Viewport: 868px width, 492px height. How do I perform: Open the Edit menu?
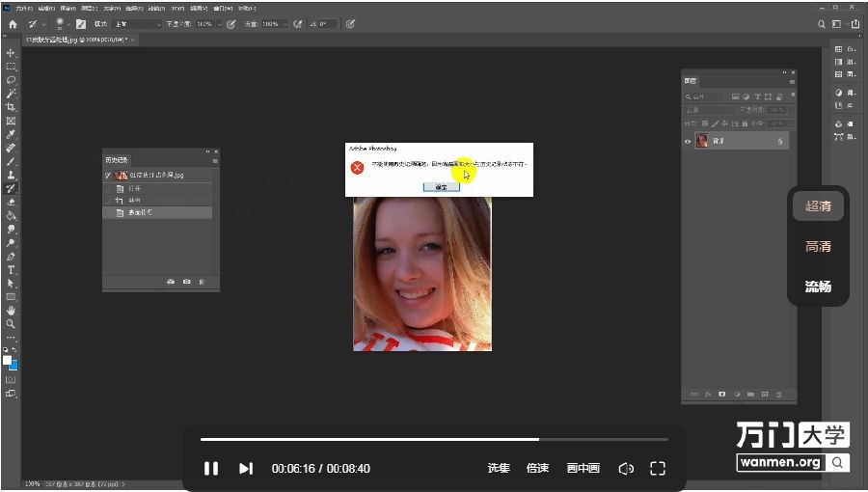[46, 9]
